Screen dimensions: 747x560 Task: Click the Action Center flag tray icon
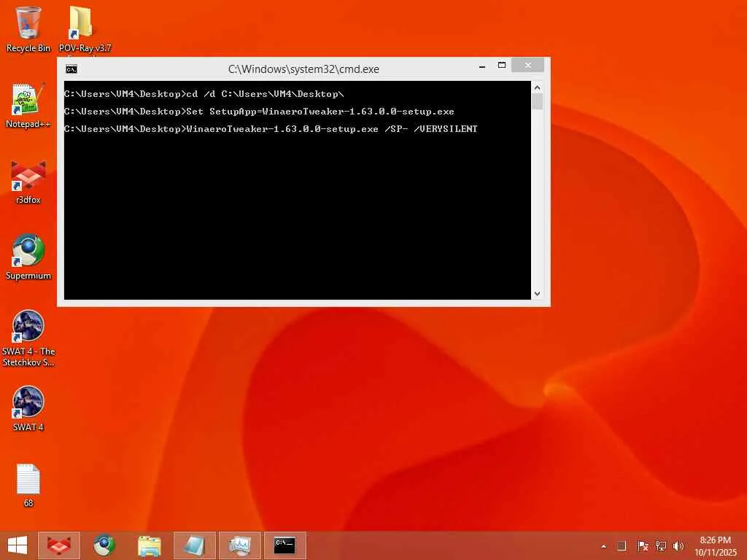[x=642, y=545]
